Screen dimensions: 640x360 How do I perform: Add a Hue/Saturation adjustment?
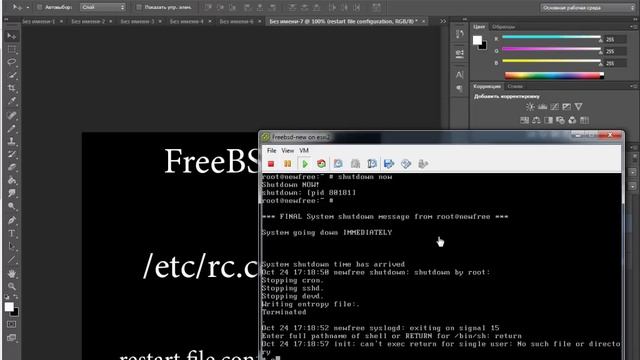524,120
